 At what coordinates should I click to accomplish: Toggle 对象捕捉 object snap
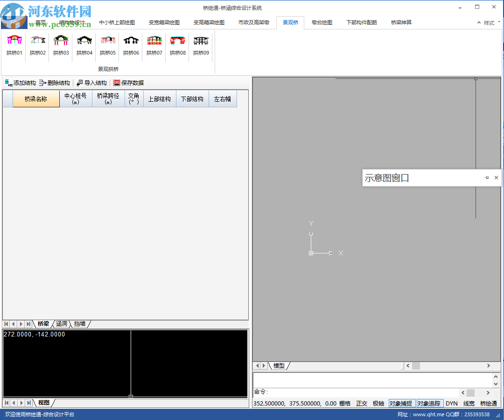coord(401,404)
